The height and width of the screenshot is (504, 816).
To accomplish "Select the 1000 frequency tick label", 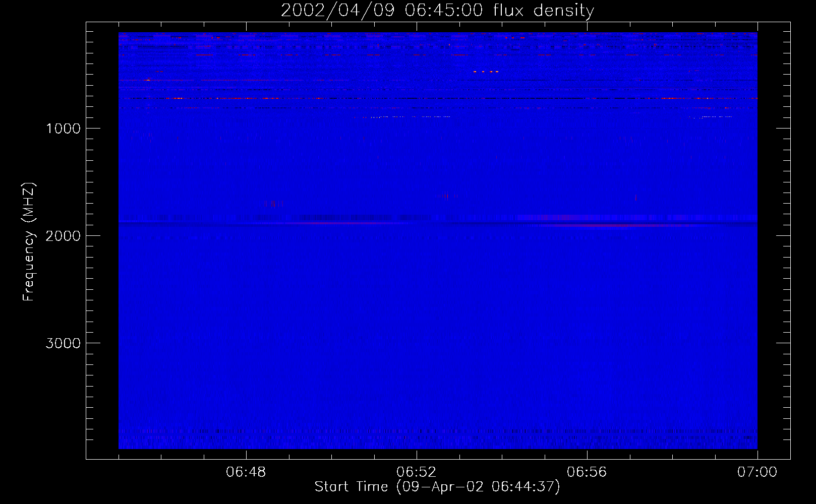I will click(x=63, y=129).
